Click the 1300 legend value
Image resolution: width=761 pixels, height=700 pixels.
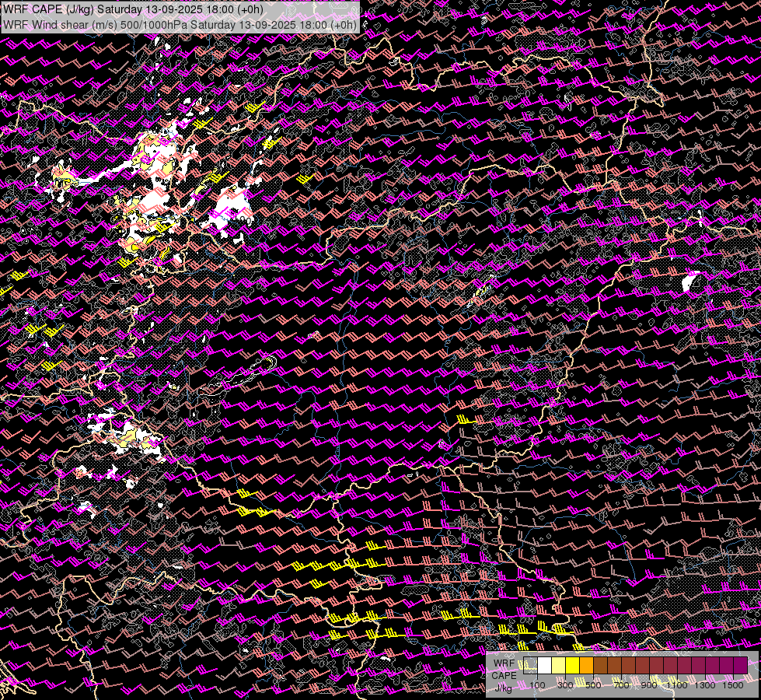tap(705, 685)
